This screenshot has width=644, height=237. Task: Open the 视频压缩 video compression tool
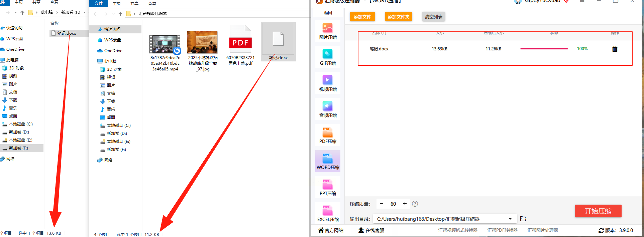328,83
